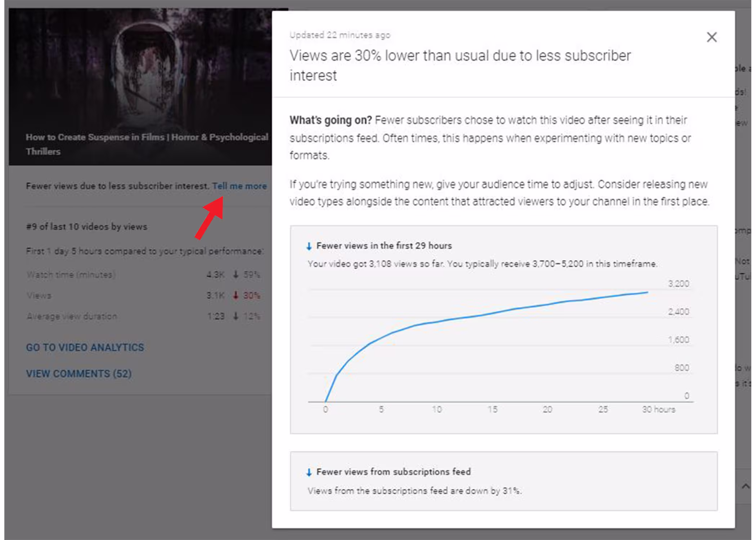Click the suspense video thumbnail
The width and height of the screenshot is (756, 540).
(x=140, y=72)
